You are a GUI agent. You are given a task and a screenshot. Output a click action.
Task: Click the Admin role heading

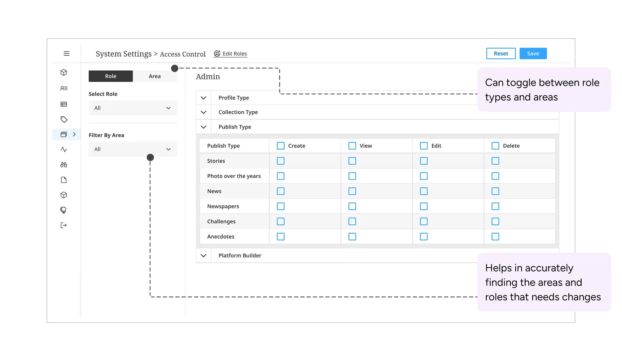point(208,77)
